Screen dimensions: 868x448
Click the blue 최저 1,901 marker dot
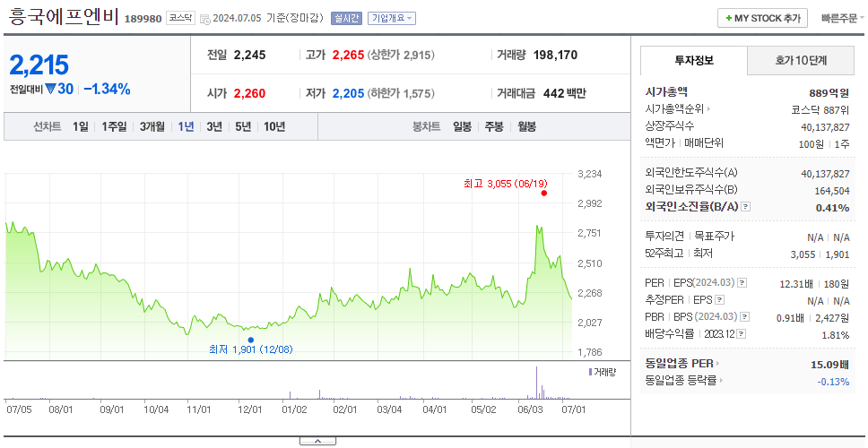251,340
